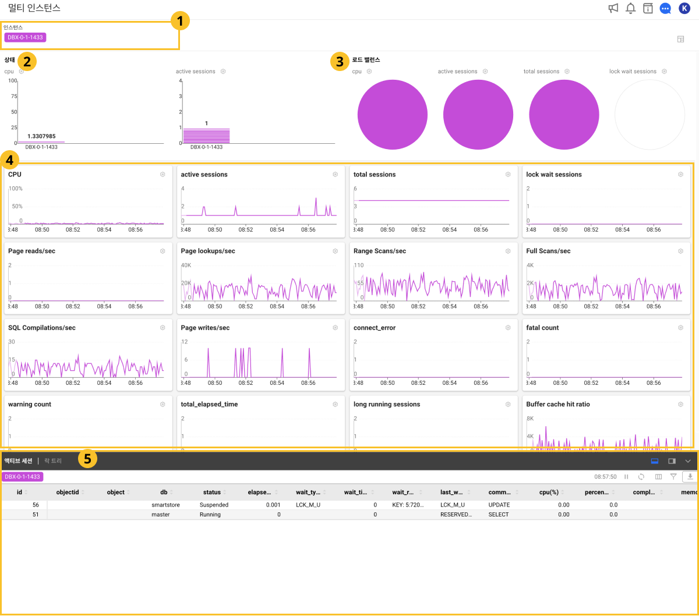This screenshot has height=616, width=699.
Task: Open settings gear on Range Scans/sec widget
Action: pyautogui.click(x=508, y=251)
